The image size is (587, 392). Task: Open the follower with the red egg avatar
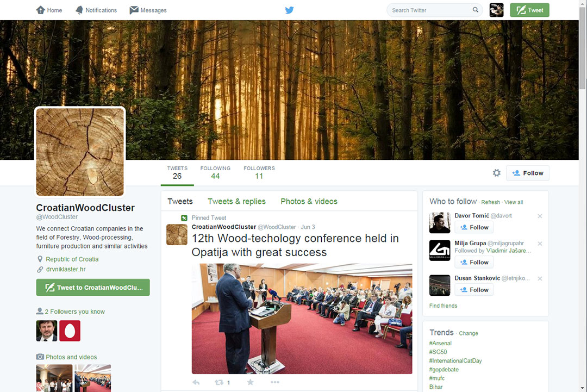pyautogui.click(x=70, y=331)
